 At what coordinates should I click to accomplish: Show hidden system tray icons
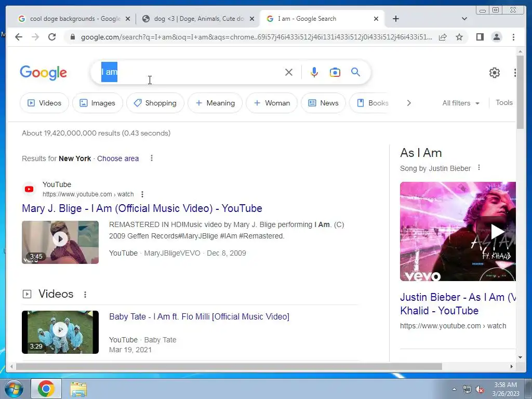click(454, 389)
